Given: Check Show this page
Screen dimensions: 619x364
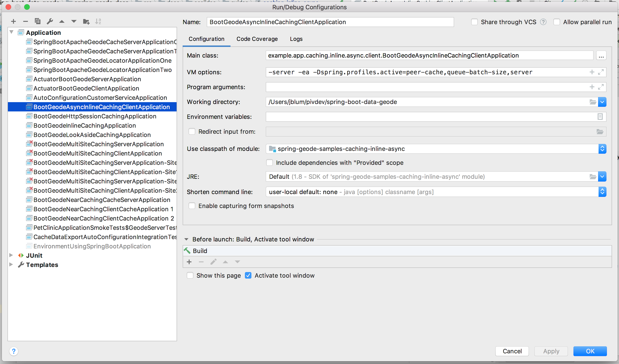Looking at the screenshot, I should (190, 276).
